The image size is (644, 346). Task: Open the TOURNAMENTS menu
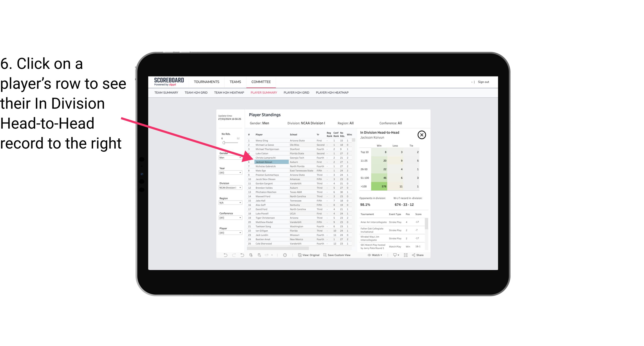(x=207, y=82)
